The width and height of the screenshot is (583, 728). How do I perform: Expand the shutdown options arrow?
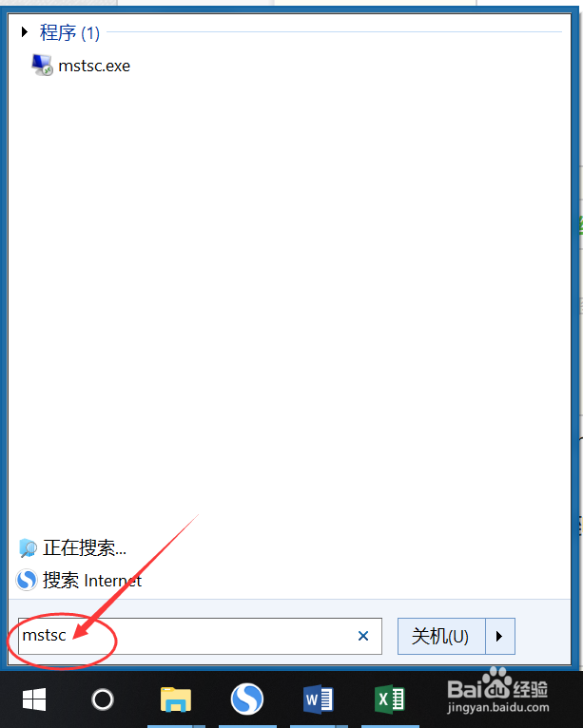[x=500, y=636]
